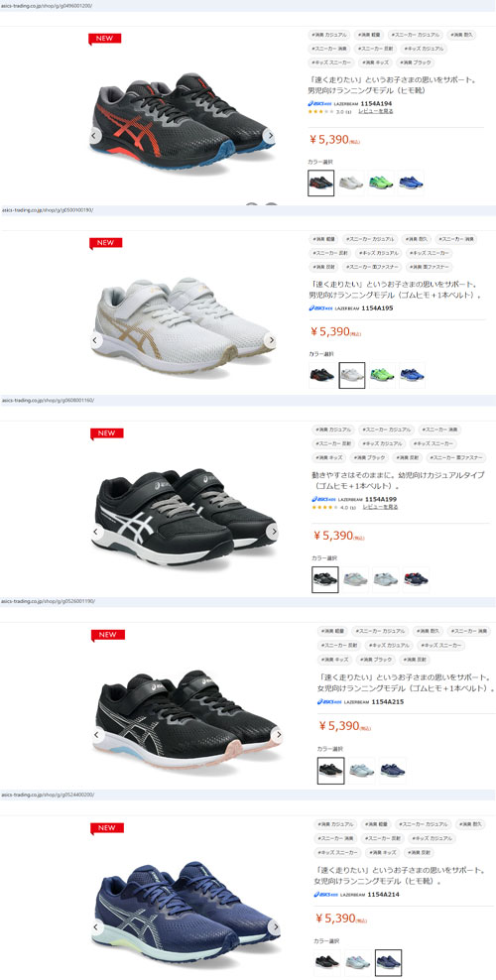Click #スニーカー 面ファスナー tag on 1154A199
496x980 pixels.
coord(458,458)
